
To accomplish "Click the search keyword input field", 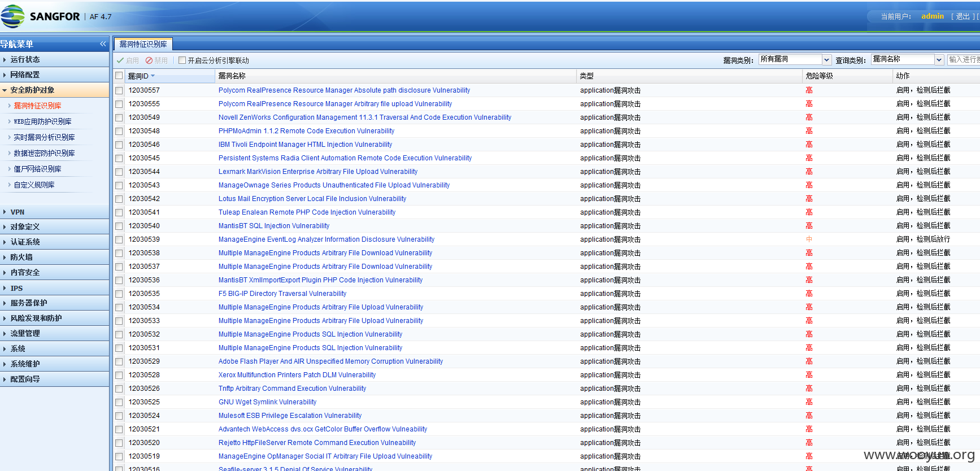I will coord(964,59).
